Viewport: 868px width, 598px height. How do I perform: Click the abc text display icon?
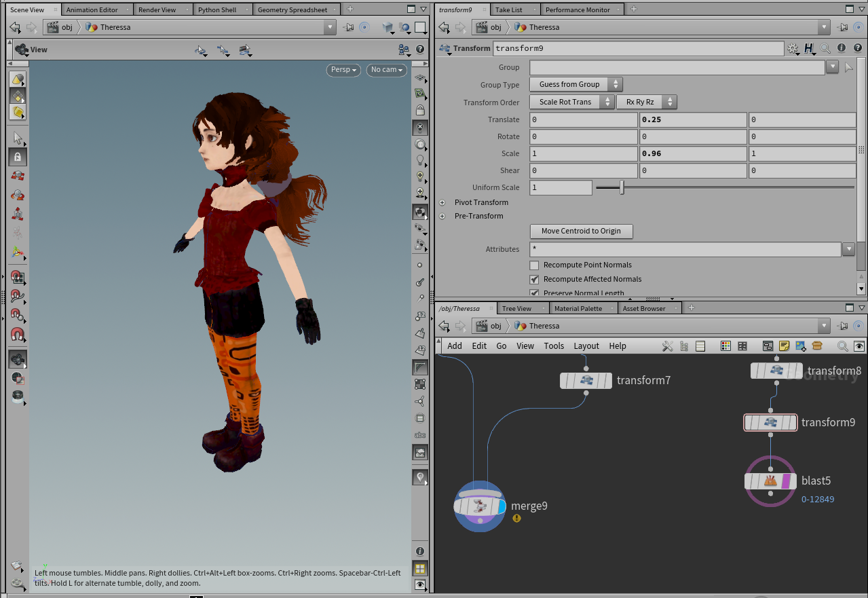pos(420,435)
